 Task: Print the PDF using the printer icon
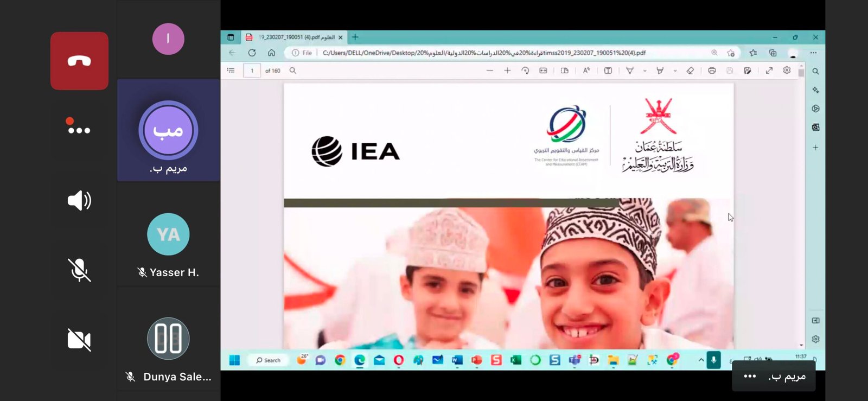(x=712, y=71)
